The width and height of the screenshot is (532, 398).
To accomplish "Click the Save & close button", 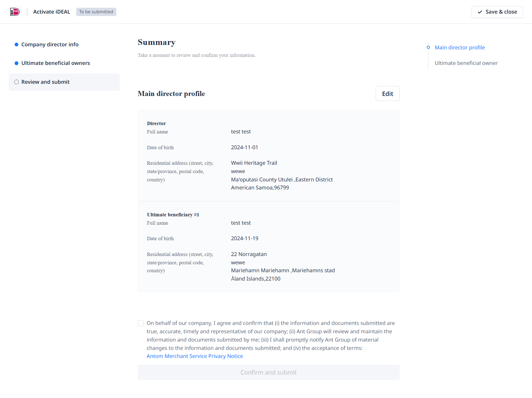I will (x=497, y=12).
